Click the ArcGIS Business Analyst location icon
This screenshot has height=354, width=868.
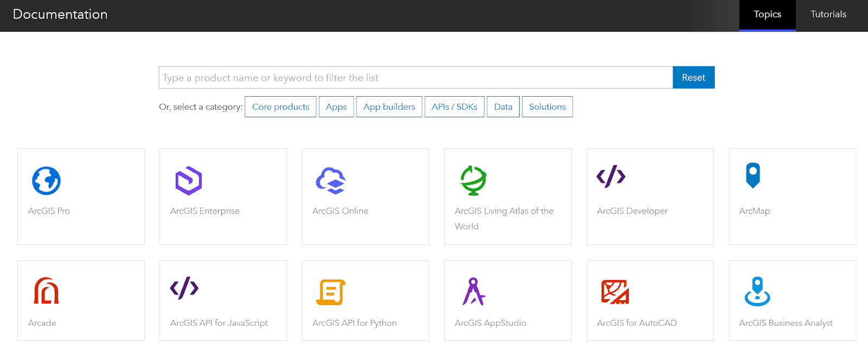pos(757,292)
